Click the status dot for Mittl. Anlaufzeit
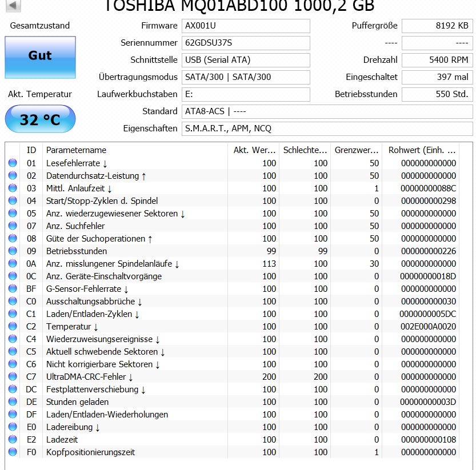This screenshot has height=470, width=476. (13, 188)
